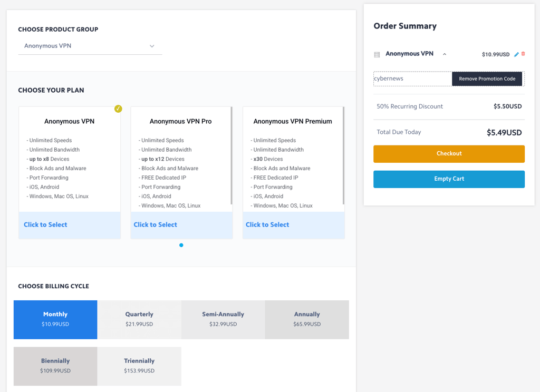Open the product group dropdown
This screenshot has height=392, width=540.
(90, 46)
